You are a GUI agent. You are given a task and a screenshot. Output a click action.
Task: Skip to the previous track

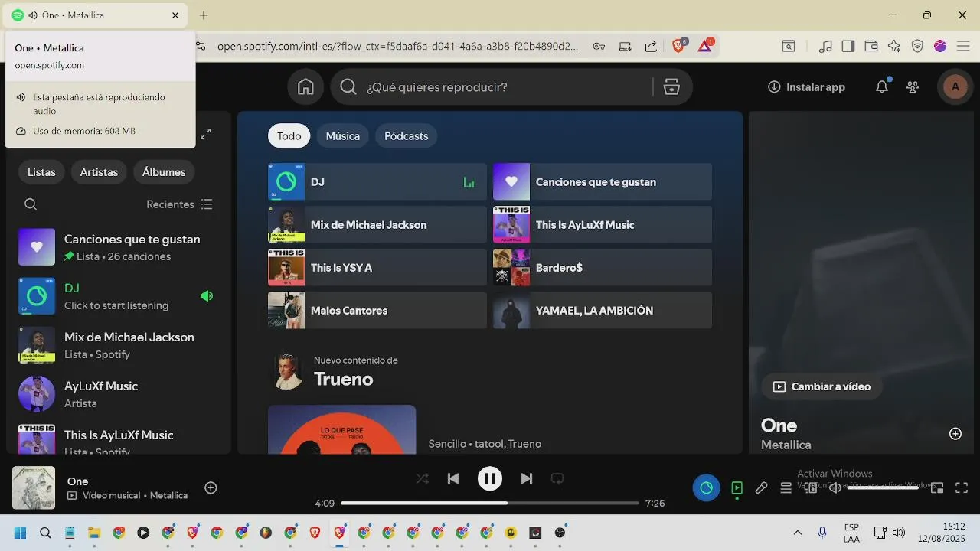click(453, 479)
